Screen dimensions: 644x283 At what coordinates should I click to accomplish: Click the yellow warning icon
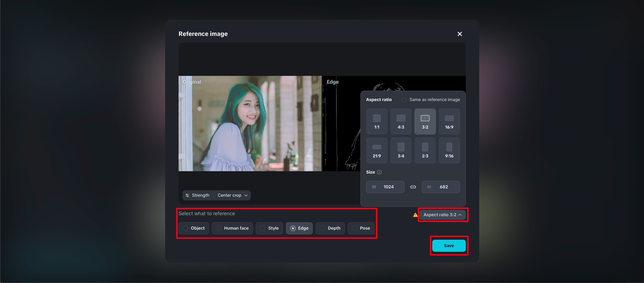pos(416,215)
